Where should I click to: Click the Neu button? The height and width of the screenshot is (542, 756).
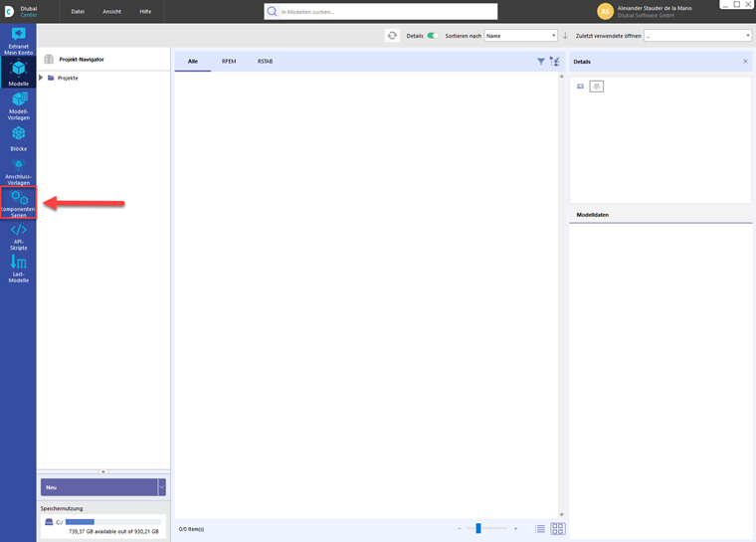point(98,487)
